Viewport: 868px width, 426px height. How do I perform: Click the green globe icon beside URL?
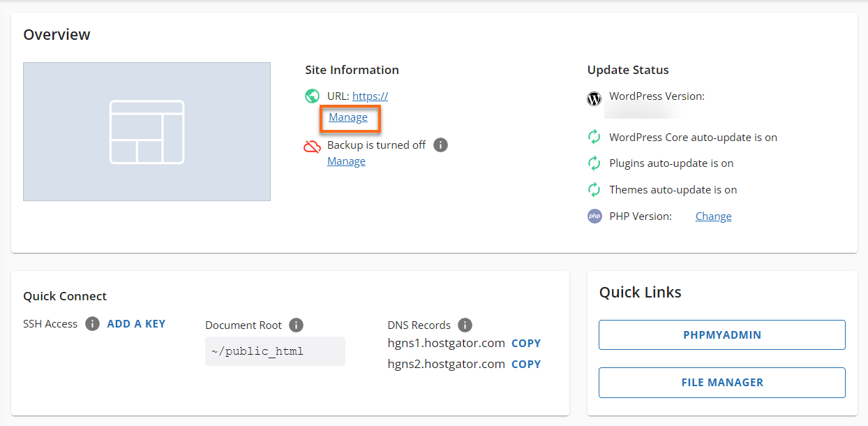[312, 96]
